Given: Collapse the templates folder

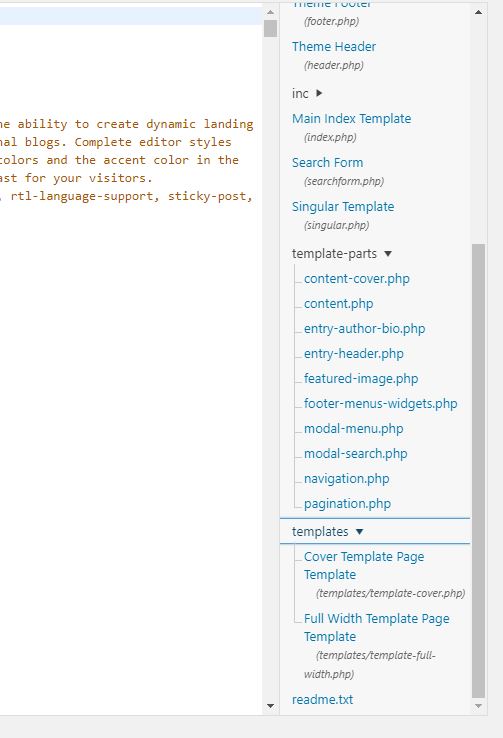Looking at the screenshot, I should click(x=359, y=531).
